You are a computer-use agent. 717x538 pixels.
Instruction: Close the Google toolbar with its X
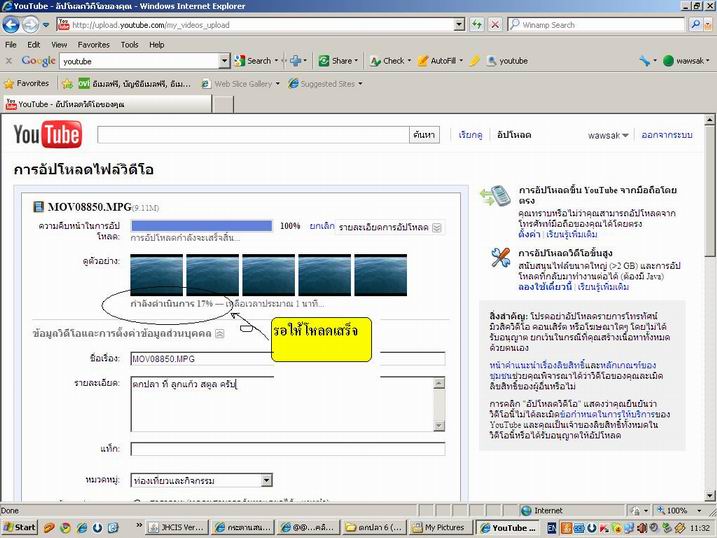pos(8,61)
